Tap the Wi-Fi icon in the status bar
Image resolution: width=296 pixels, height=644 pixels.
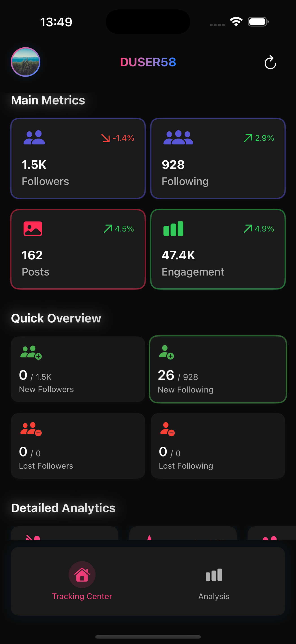(236, 22)
